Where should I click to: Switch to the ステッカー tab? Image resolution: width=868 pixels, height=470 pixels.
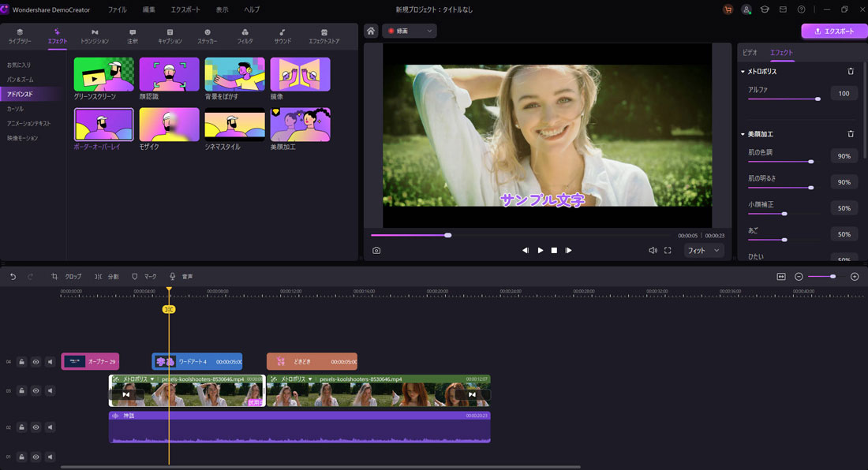click(x=207, y=36)
